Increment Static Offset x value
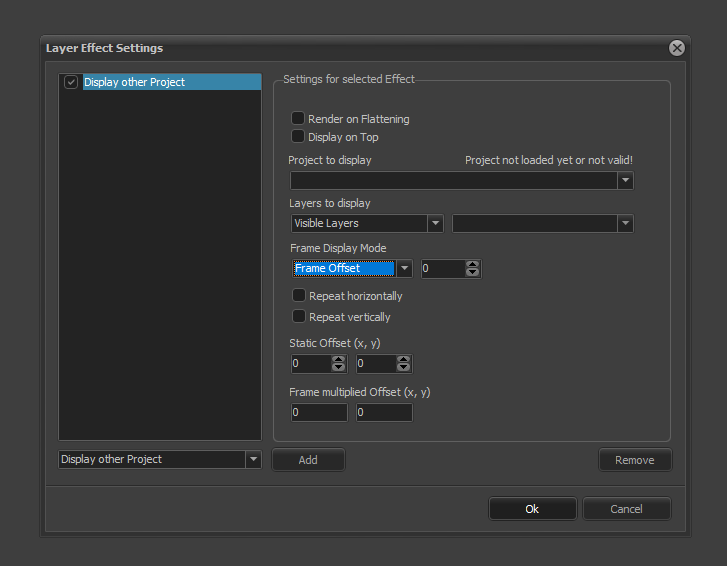Viewport: 727px width, 566px height. pyautogui.click(x=339, y=360)
